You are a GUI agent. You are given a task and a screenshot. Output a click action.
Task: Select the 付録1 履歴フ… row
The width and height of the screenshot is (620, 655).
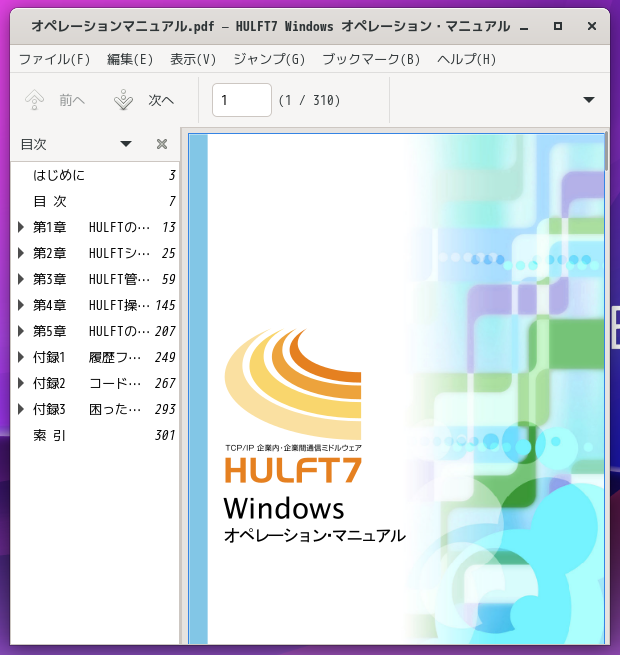coord(95,357)
